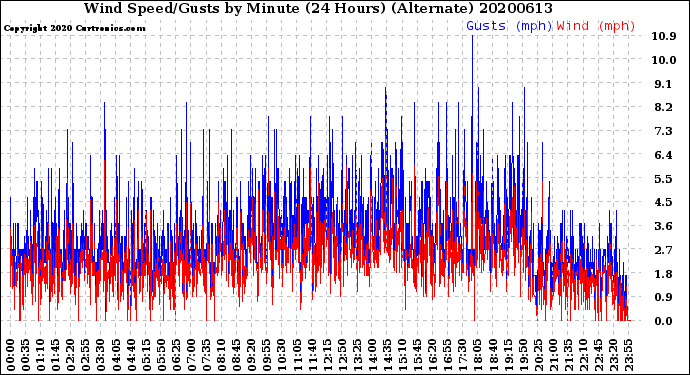Click the 22:45 time label on x-axis
Image resolution: width=690 pixels, height=375 pixels.
(x=598, y=355)
